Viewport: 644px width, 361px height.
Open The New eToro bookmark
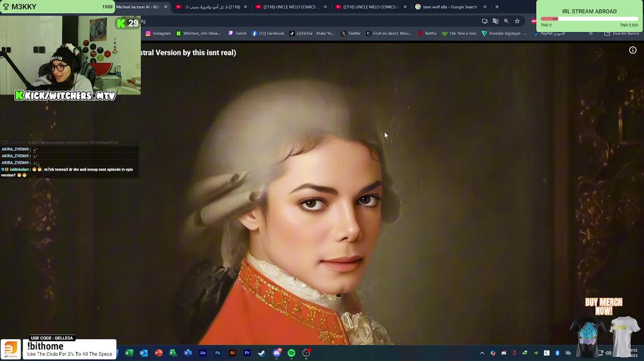(459, 34)
